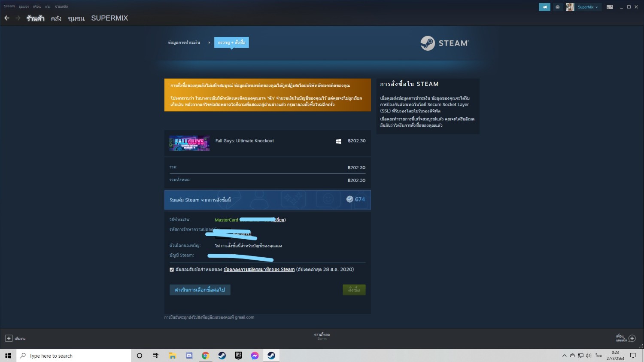644x362 pixels.
Task: Open the inbox envelope icon
Action: click(557, 7)
